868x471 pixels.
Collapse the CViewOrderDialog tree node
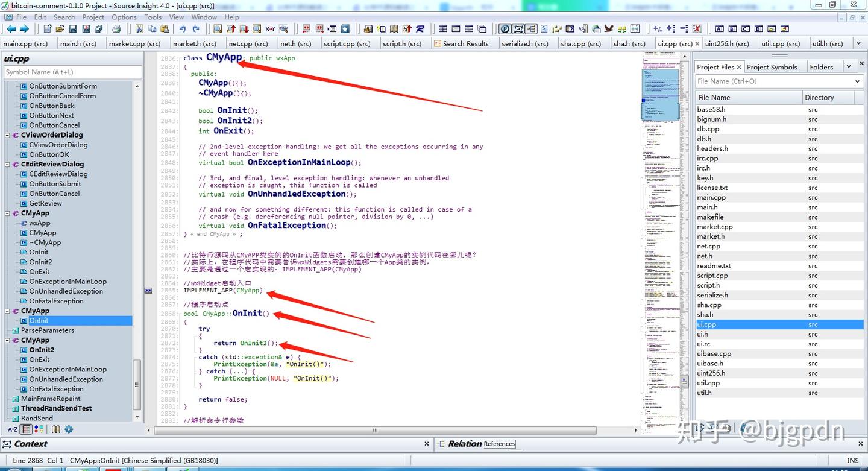tap(8, 135)
